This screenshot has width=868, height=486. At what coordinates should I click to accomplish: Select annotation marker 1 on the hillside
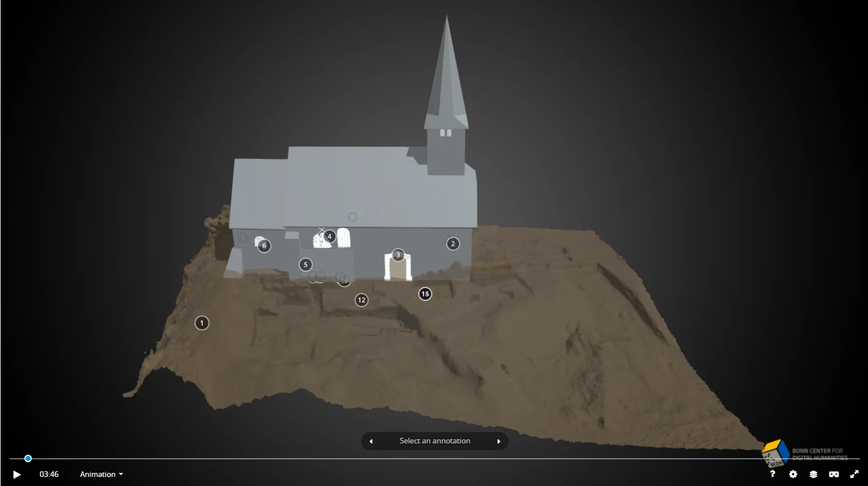[x=202, y=323]
